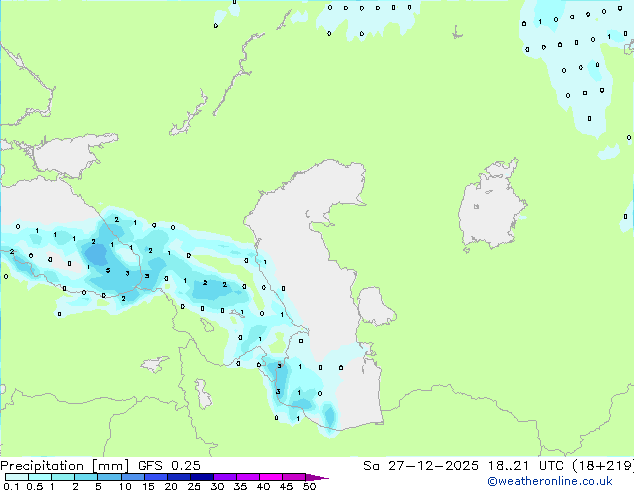Click the "Precipitation [mm]" title text
This screenshot has height=490, width=634.
point(64,466)
